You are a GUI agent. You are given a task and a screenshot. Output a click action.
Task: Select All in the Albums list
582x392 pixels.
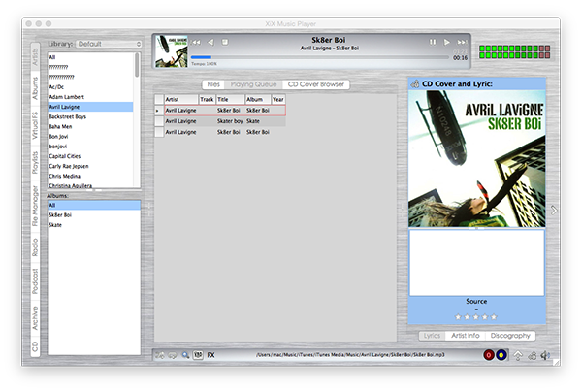click(94, 206)
